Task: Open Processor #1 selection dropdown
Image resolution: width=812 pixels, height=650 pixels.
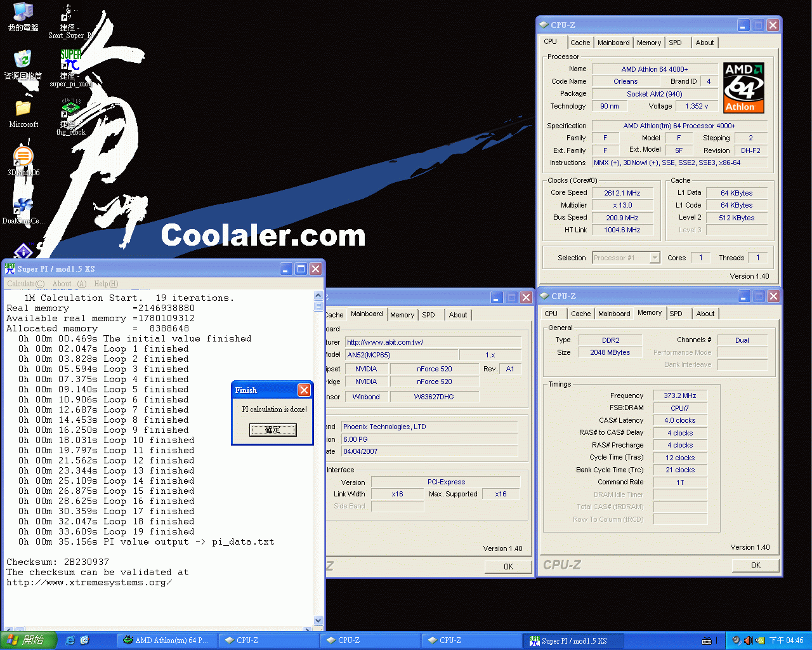Action: point(655,258)
